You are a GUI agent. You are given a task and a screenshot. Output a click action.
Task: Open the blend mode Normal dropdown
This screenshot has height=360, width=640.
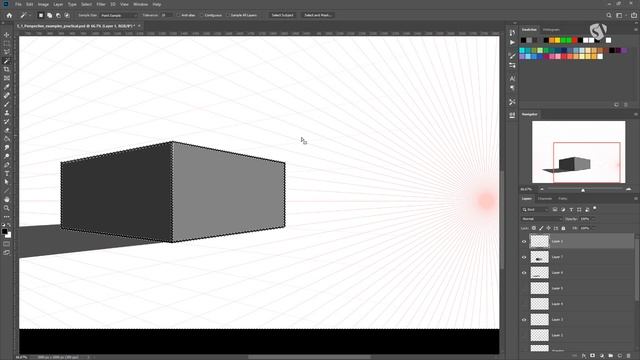tap(542, 219)
